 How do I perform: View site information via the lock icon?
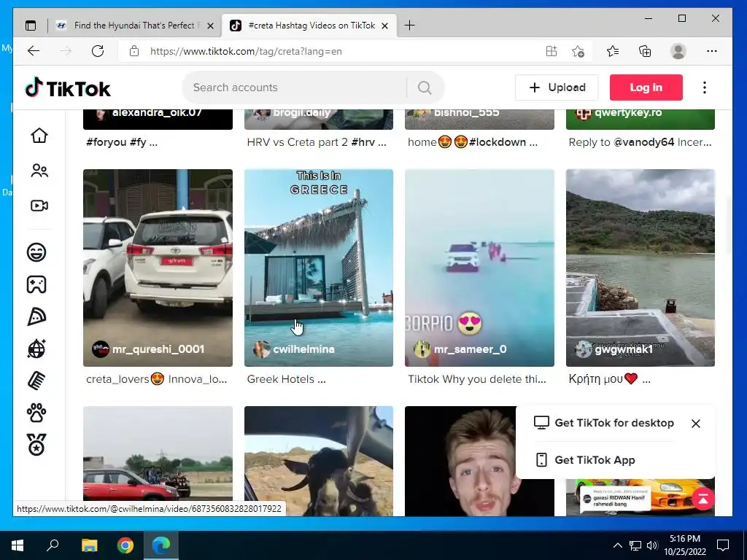(134, 51)
